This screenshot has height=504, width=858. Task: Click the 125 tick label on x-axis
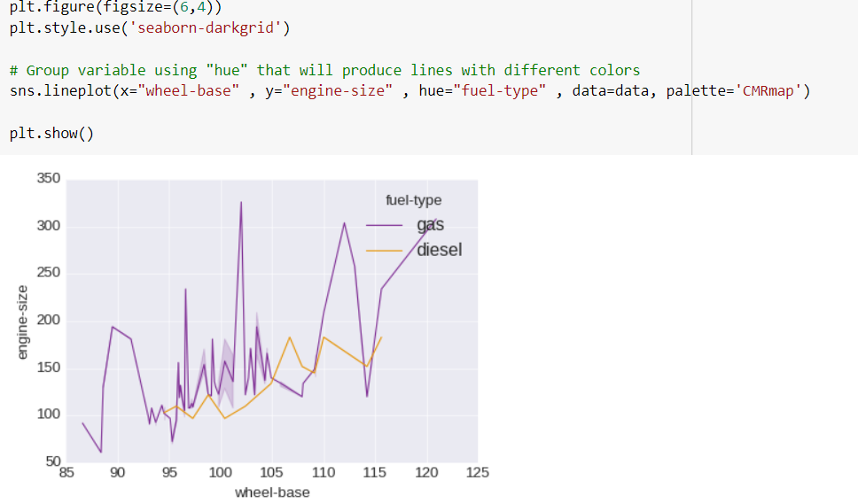[x=477, y=472]
